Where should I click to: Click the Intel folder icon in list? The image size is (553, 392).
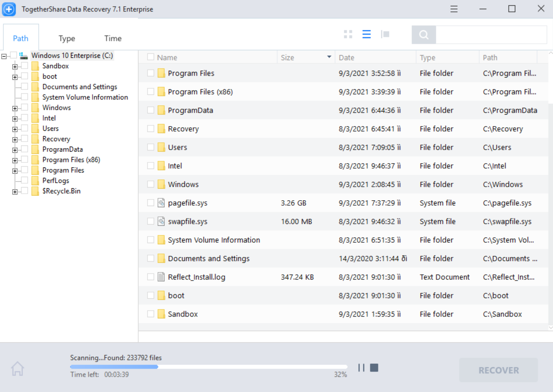pos(161,166)
